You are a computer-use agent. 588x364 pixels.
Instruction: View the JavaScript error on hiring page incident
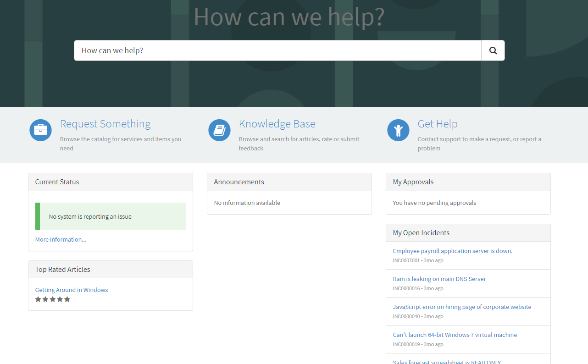[x=462, y=307]
